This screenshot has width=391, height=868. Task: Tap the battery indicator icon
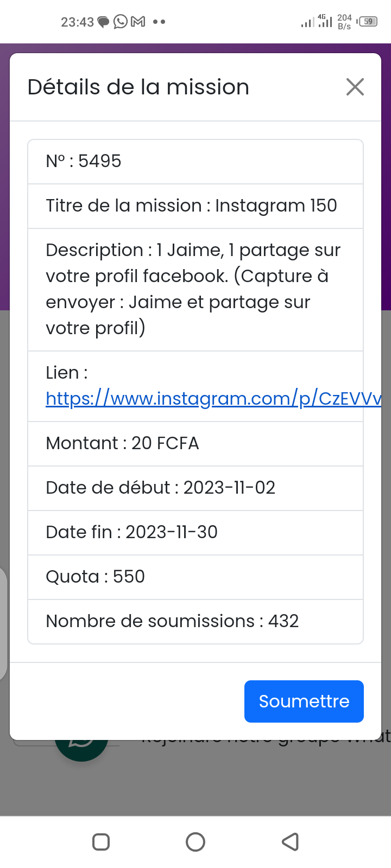[368, 22]
